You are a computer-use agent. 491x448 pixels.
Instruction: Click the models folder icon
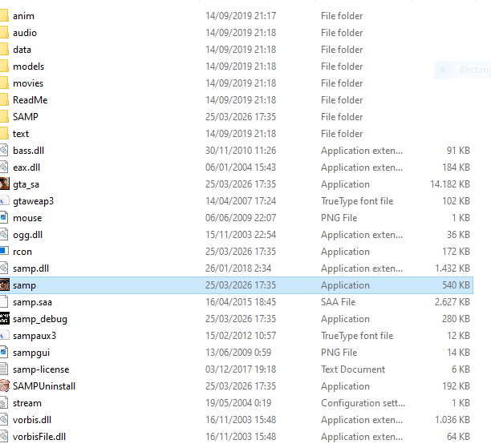click(4, 66)
